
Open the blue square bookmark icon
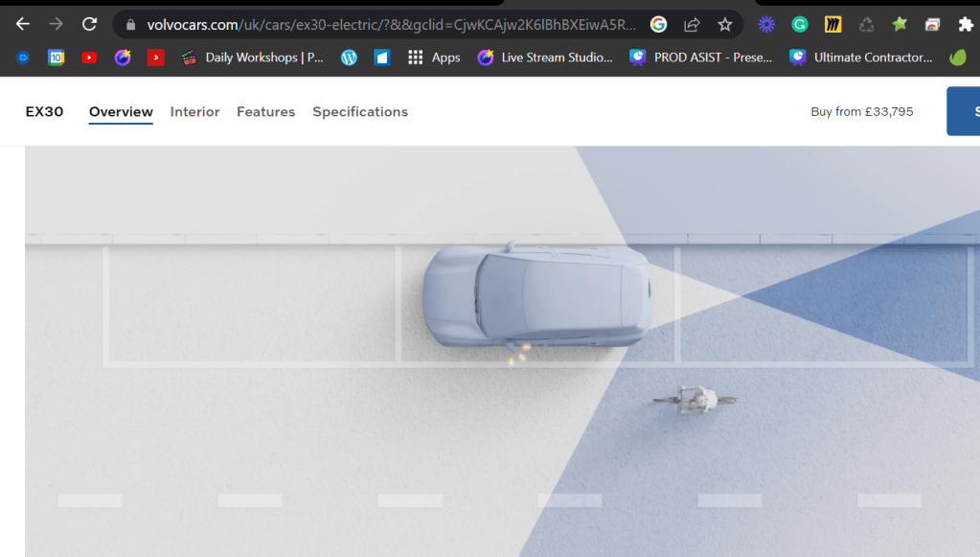tap(382, 58)
